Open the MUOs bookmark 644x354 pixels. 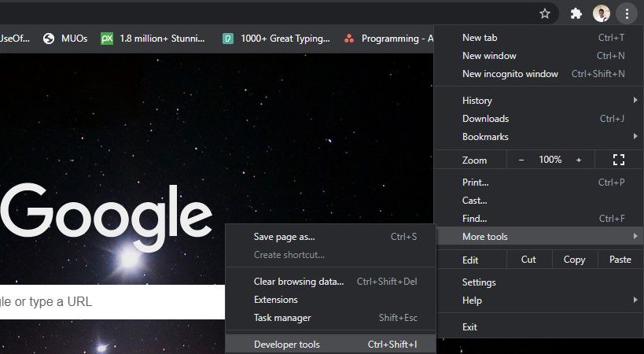click(65, 39)
